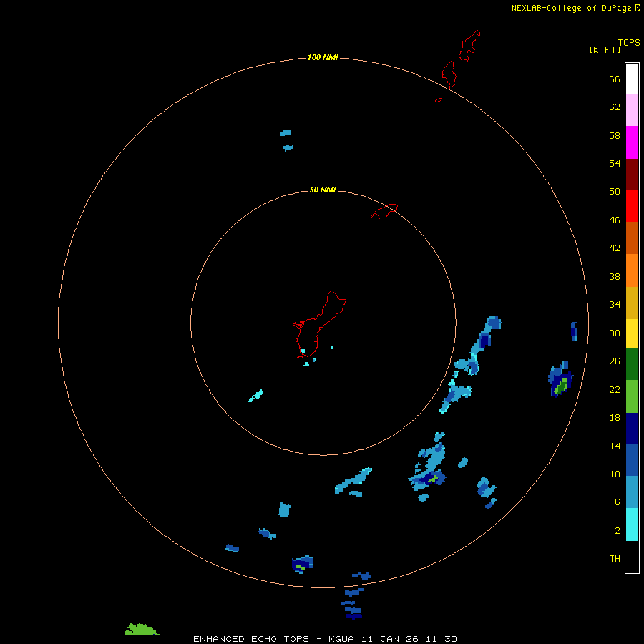Viewport: 644px width, 644px height.
Task: Click the '50' legend value
Action: pyautogui.click(x=615, y=192)
